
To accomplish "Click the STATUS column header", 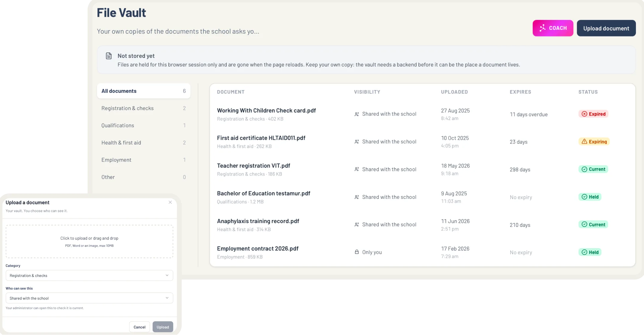I will (x=588, y=92).
